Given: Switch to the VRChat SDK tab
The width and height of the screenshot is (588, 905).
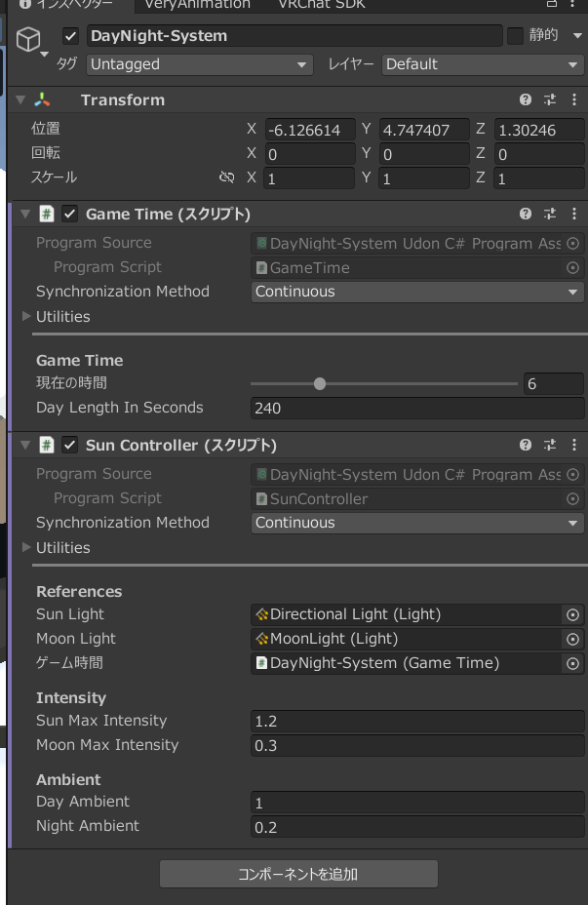Looking at the screenshot, I should tap(321, 5).
